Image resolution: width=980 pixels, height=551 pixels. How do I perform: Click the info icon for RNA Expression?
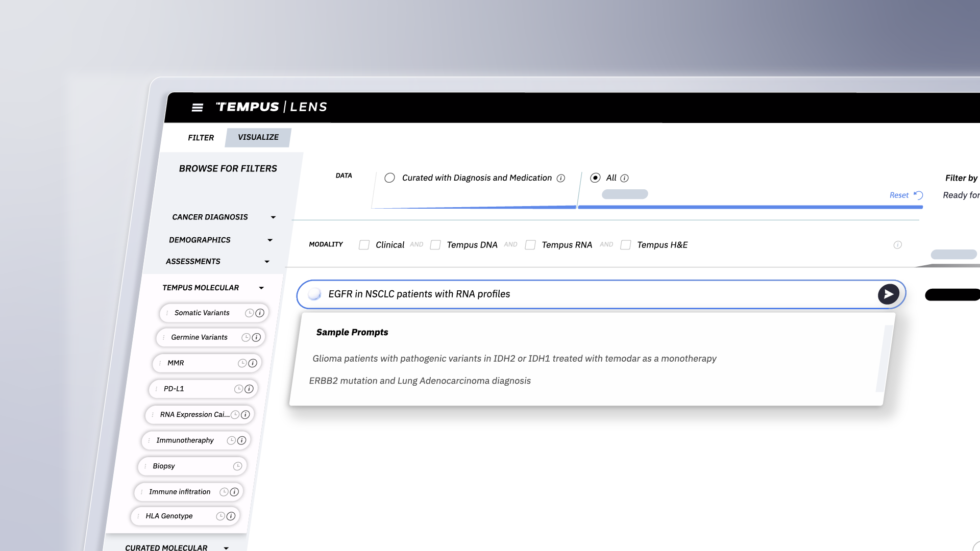(x=246, y=415)
